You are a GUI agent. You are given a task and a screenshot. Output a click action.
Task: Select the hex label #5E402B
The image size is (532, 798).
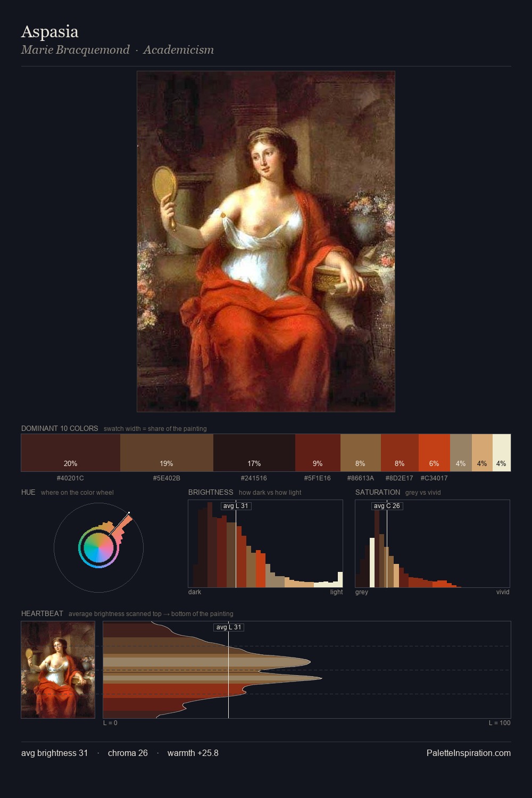167,478
